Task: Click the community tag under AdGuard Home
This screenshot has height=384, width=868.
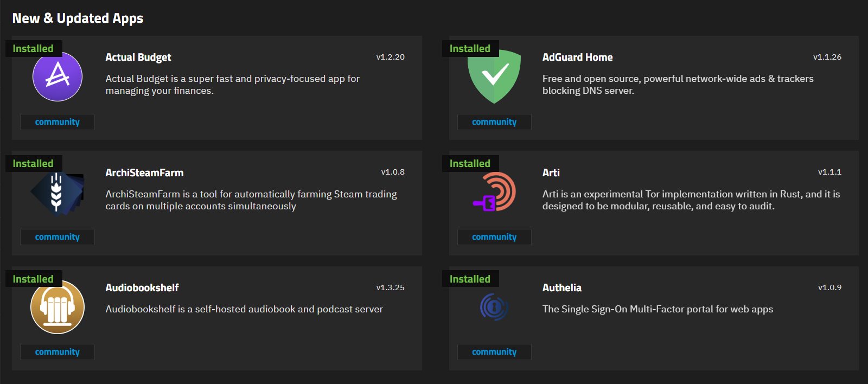Action: 494,122
